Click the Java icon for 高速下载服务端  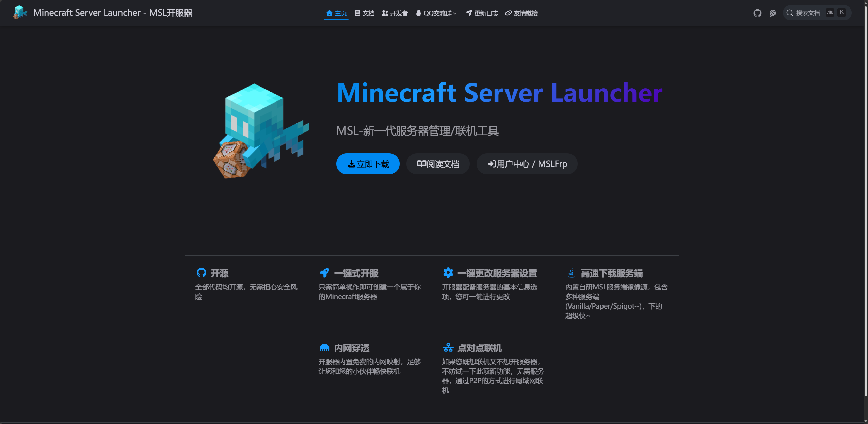[572, 273]
